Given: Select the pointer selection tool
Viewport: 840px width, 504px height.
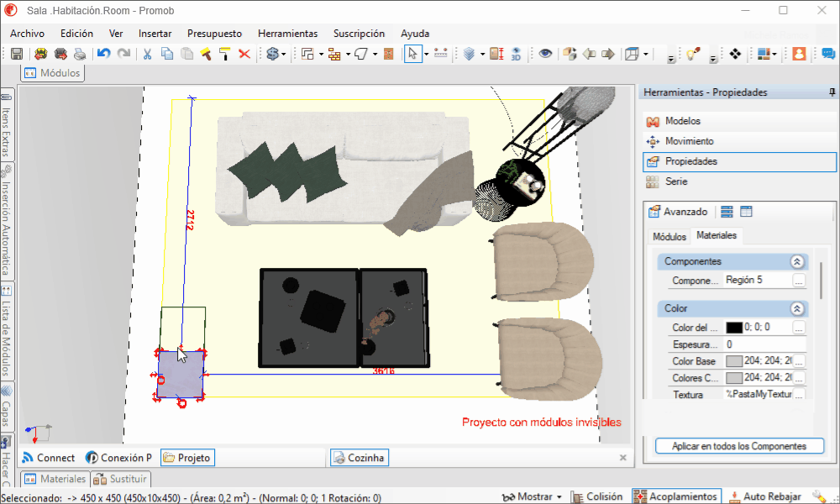Looking at the screenshot, I should [412, 54].
